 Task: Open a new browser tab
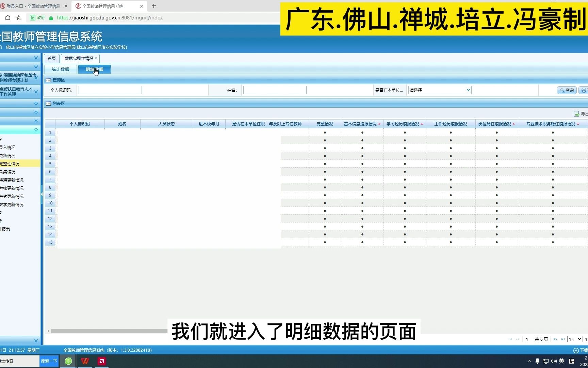point(154,6)
